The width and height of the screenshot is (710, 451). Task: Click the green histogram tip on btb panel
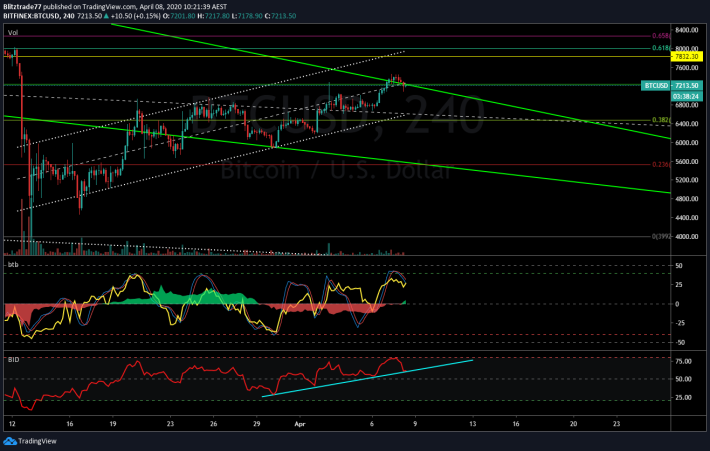404,302
